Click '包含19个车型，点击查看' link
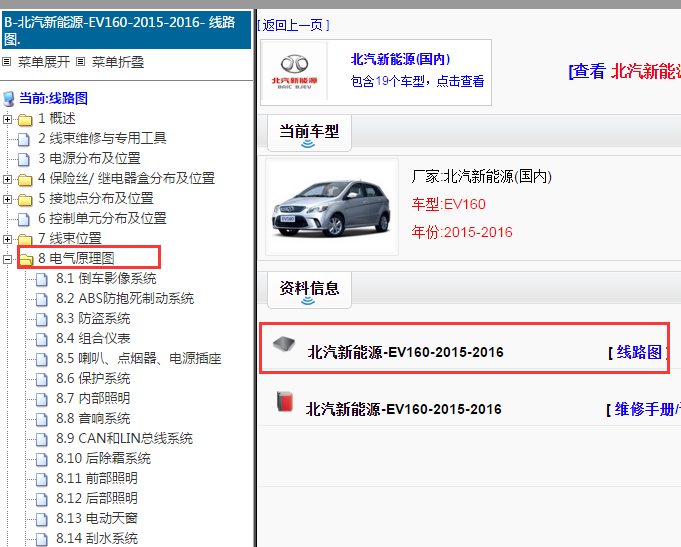This screenshot has height=547, width=681. coord(417,81)
